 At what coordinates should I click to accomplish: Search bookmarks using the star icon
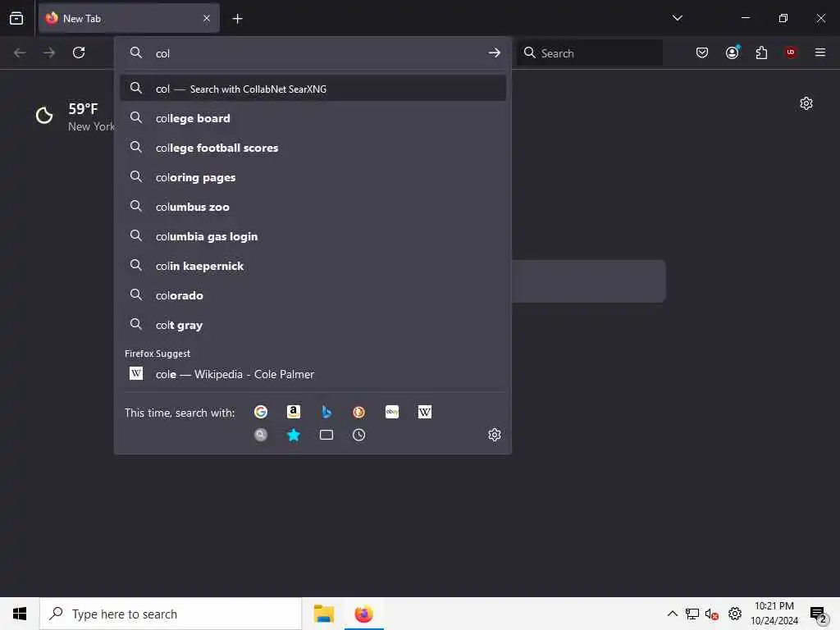click(294, 435)
